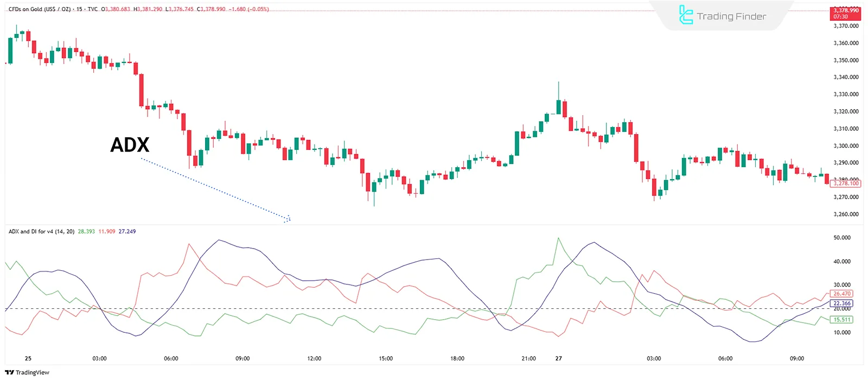This screenshot has height=380, width=868.
Task: Click the dotted arrow head pointing to ADX panel
Action: coord(288,219)
